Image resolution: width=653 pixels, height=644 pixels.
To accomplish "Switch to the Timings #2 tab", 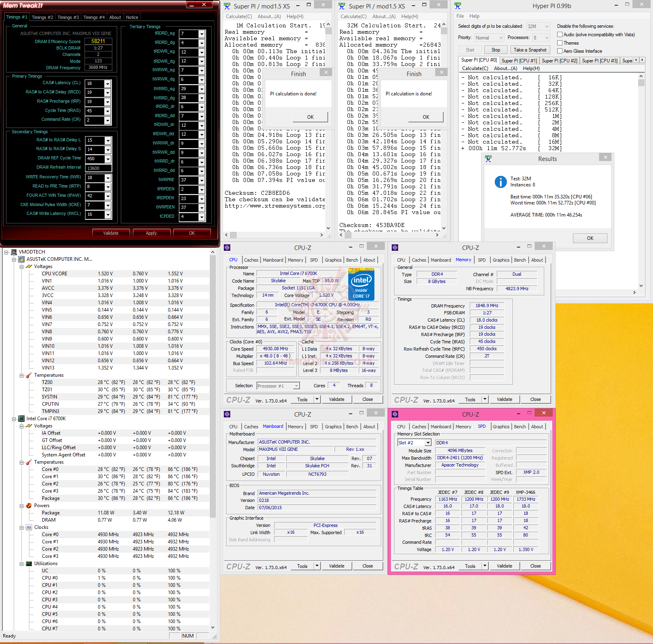I will pos(42,17).
